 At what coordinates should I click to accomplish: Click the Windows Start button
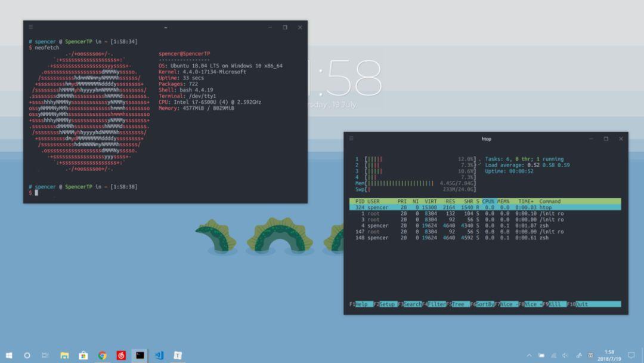pos(9,354)
